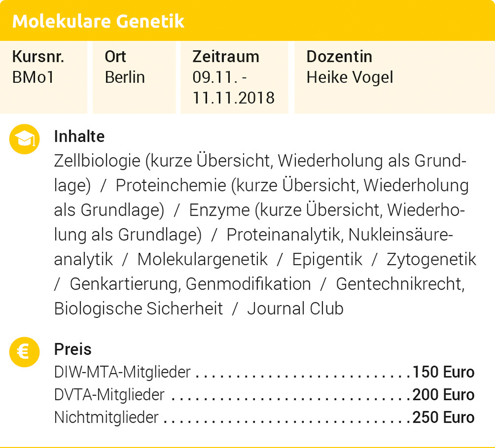Click the 150 Euro price amount
Image resolution: width=495 pixels, height=448 pixels.
(443, 372)
